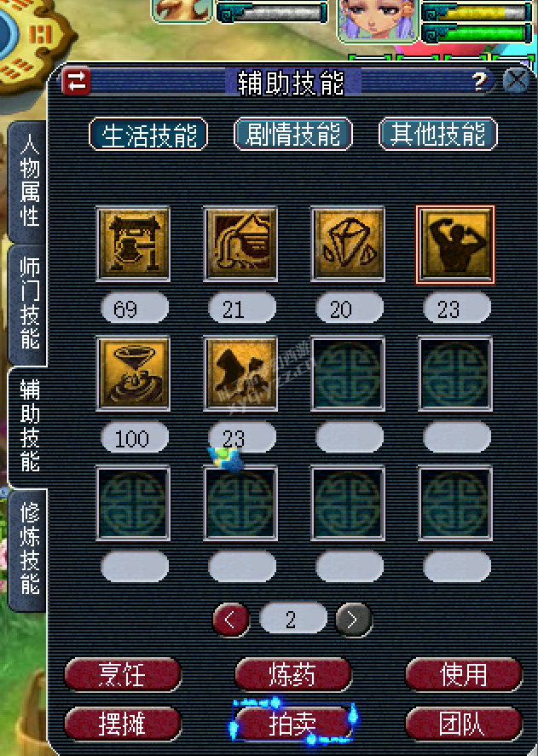This screenshot has width=538, height=756.
Task: Open the 人物属性 side tab
Action: click(x=28, y=182)
